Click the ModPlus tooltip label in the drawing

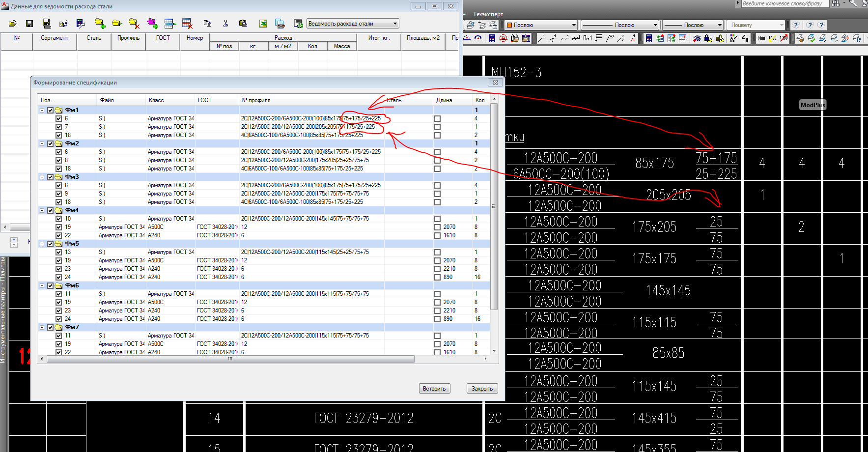812,105
